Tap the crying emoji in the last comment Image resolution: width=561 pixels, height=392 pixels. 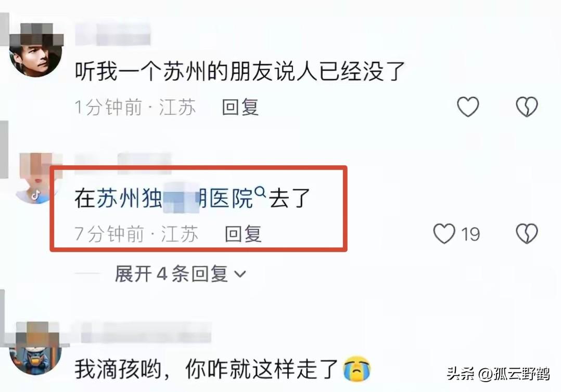[356, 369]
